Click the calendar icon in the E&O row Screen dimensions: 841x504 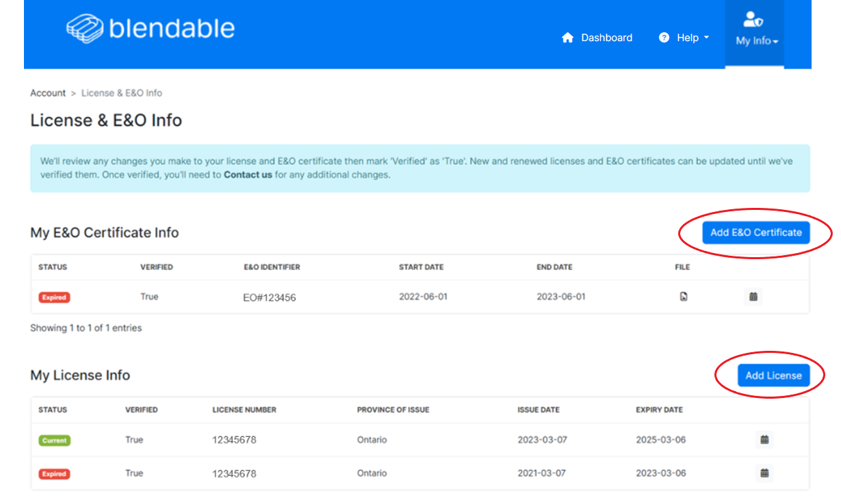point(753,296)
